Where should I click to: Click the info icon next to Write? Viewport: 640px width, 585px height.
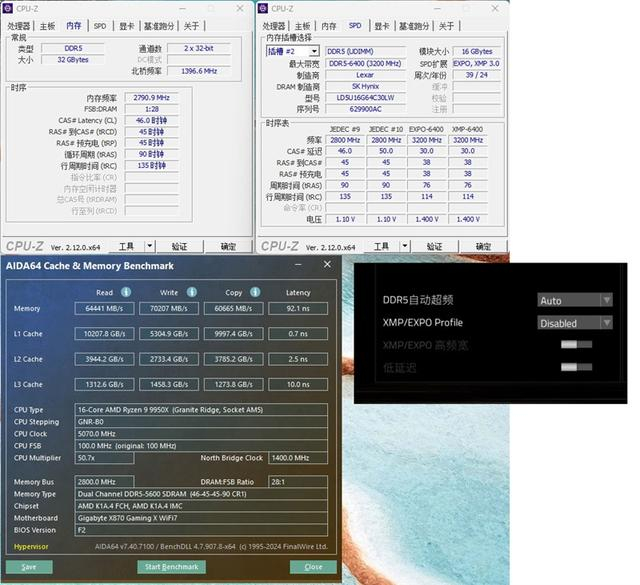192,292
